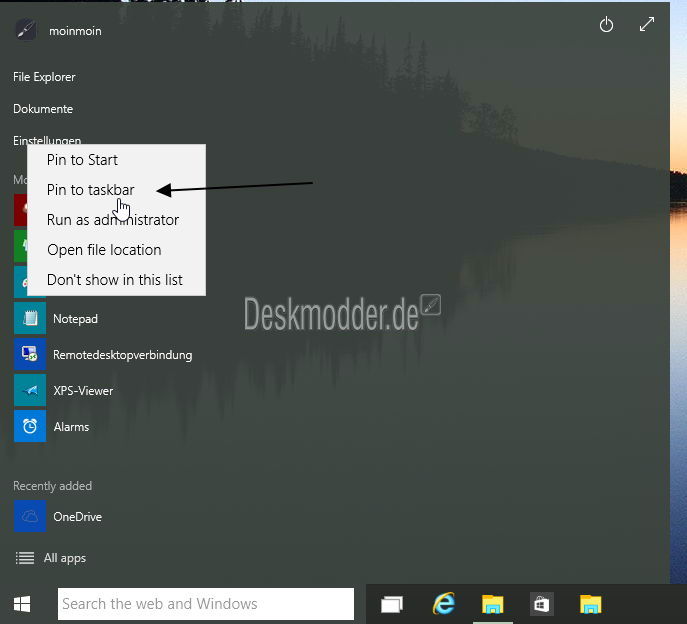Open the rightmost File Explorer taskbar icon
The height and width of the screenshot is (624, 687).
pyautogui.click(x=591, y=604)
